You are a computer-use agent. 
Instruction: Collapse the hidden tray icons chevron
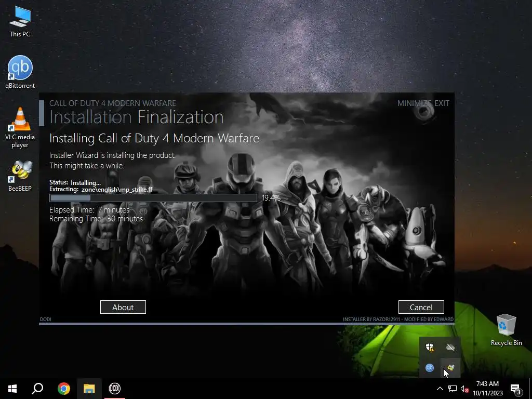tap(440, 389)
